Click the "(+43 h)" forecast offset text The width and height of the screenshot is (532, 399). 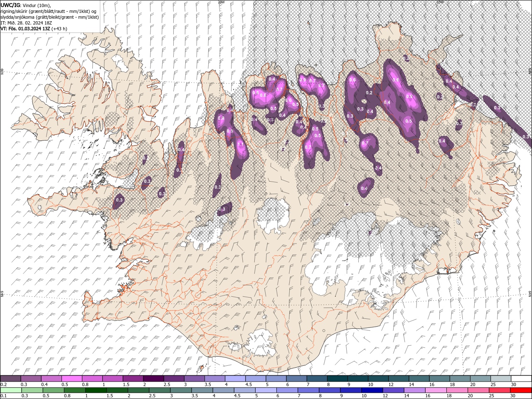click(x=59, y=29)
